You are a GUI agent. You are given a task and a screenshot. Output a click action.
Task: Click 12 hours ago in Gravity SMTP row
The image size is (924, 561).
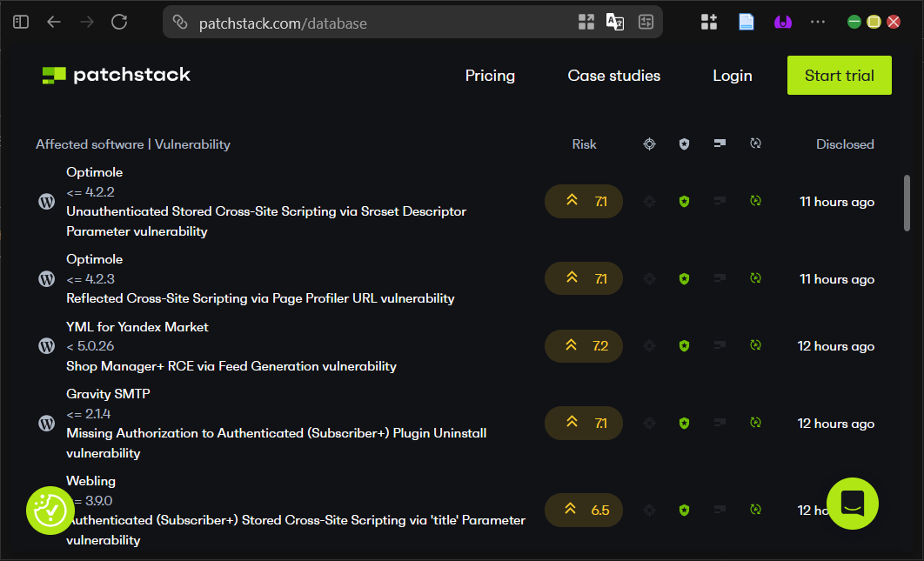pos(835,424)
